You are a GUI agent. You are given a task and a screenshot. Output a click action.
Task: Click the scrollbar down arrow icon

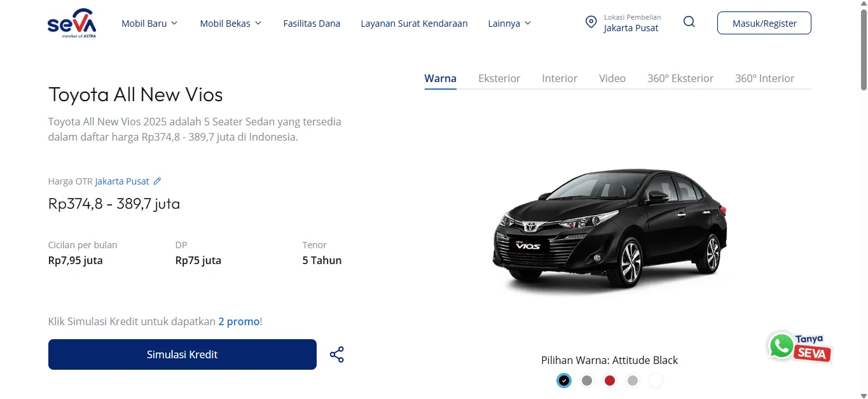863,394
